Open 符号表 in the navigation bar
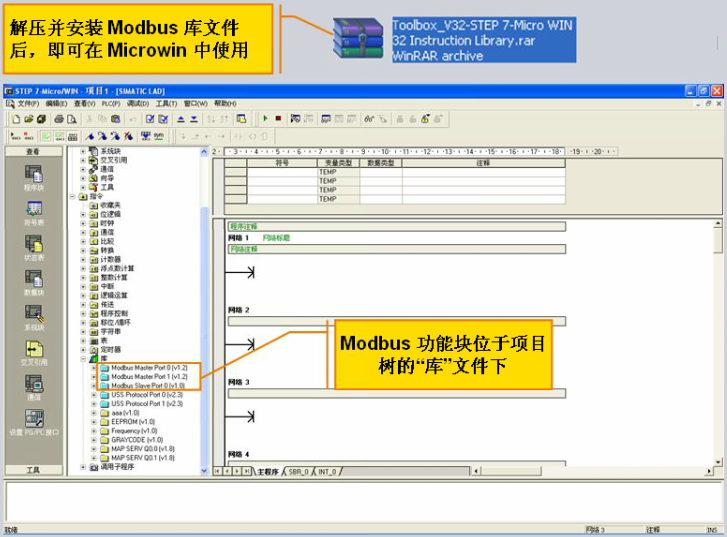The height and width of the screenshot is (537, 727). [x=33, y=214]
